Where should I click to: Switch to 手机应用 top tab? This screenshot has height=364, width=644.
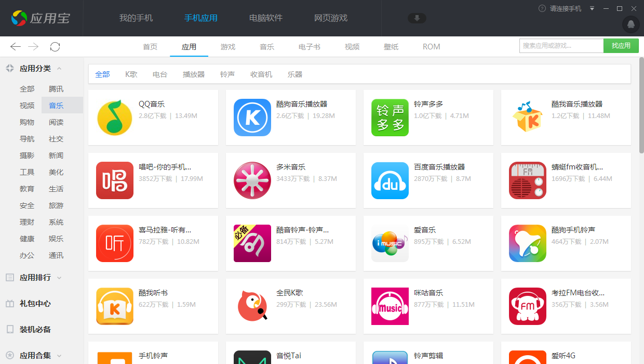pos(201,18)
